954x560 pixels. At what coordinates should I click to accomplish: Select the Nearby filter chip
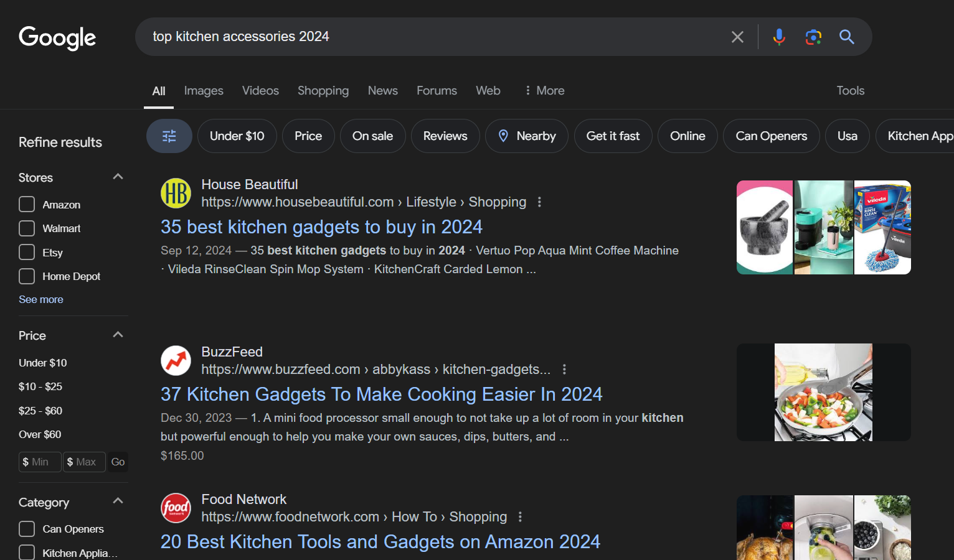click(x=527, y=136)
